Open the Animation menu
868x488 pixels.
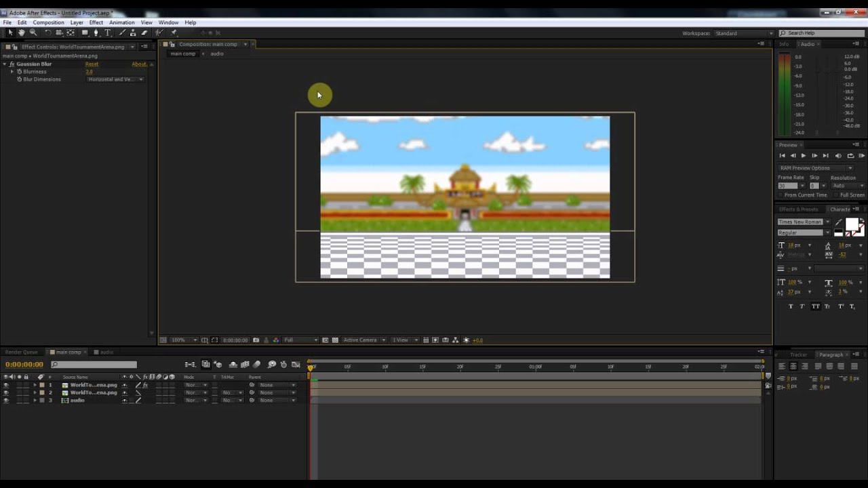pos(122,22)
